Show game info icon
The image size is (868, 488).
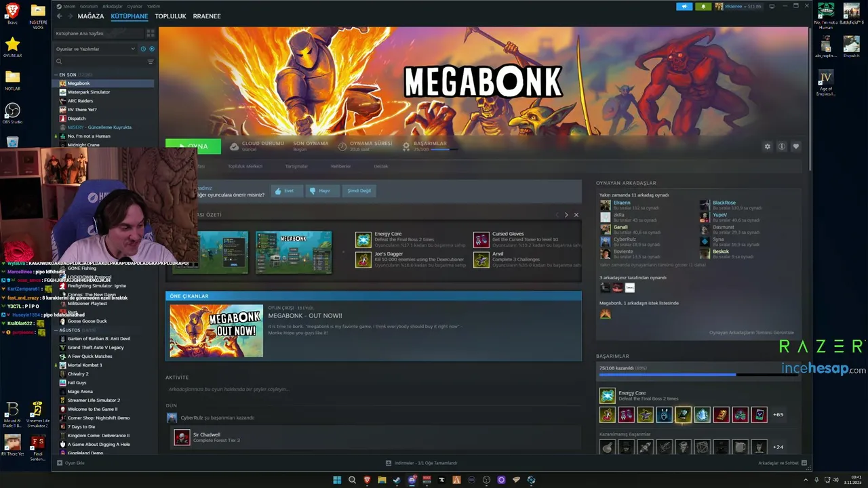click(x=781, y=146)
